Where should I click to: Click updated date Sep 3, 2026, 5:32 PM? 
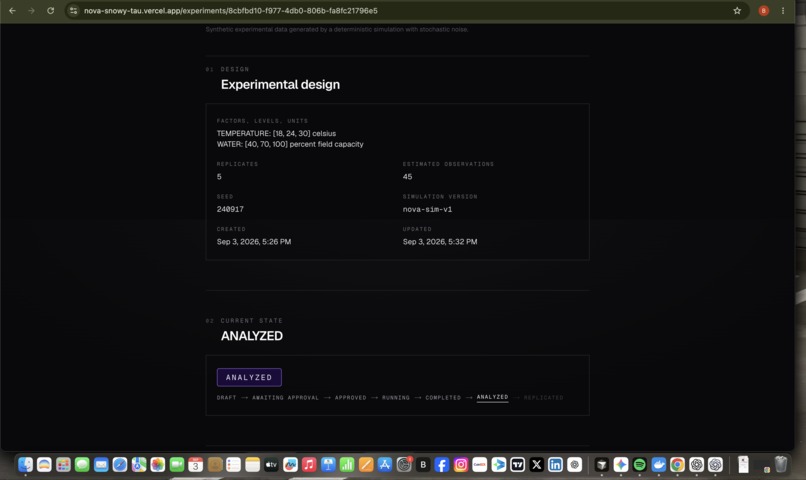tap(440, 242)
